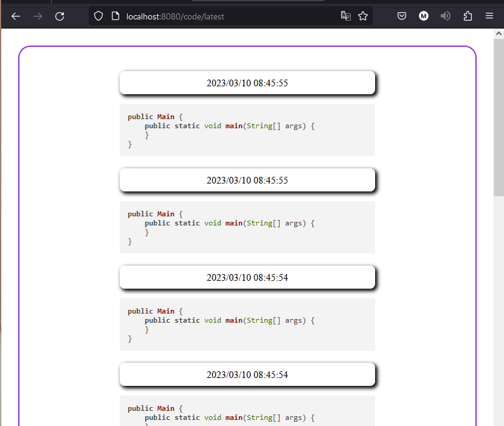
Task: Mute the tab with the speaker icon
Action: [446, 16]
